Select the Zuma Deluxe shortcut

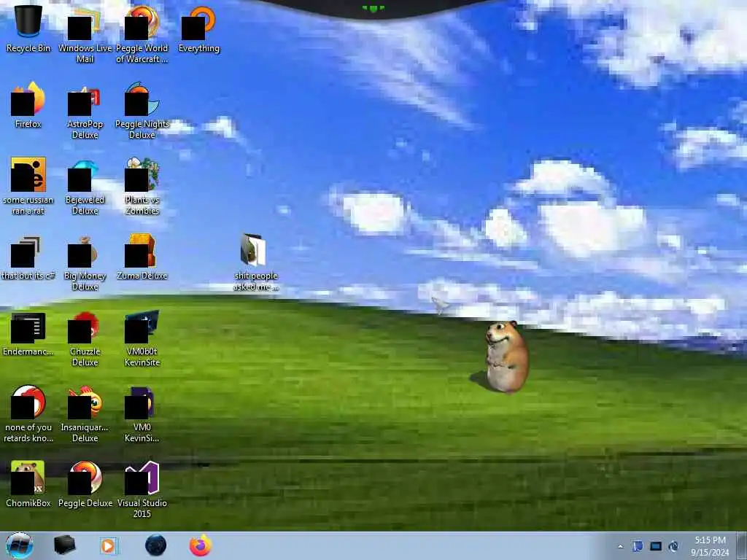pyautogui.click(x=142, y=257)
